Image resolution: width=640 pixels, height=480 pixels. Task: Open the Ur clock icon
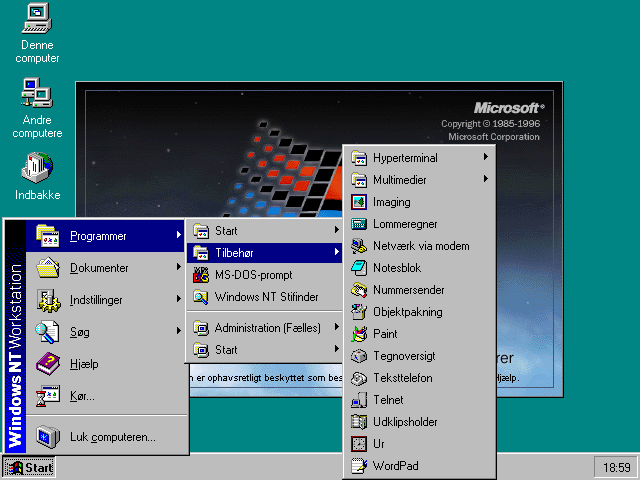tap(359, 444)
